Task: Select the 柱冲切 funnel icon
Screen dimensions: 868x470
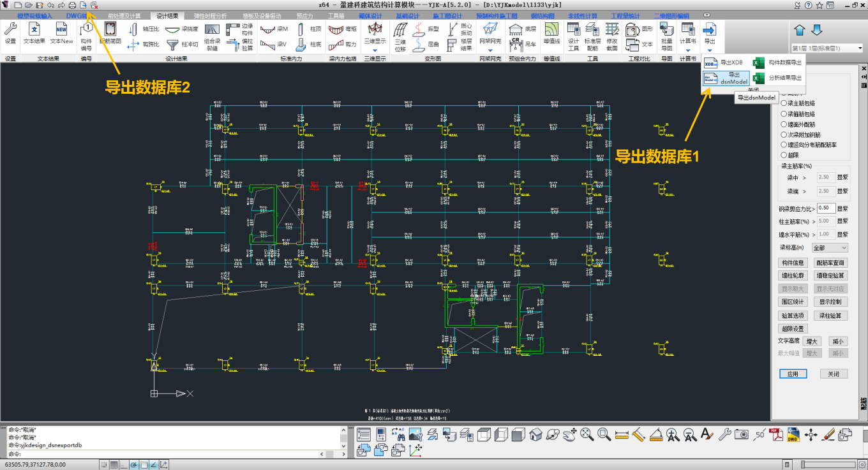Action: pos(172,45)
